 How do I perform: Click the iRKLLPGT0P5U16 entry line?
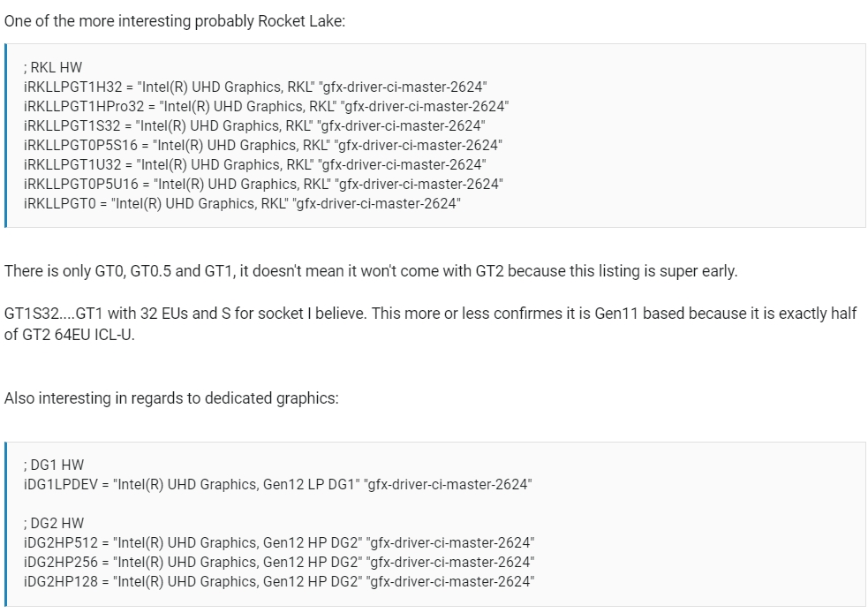tap(263, 184)
